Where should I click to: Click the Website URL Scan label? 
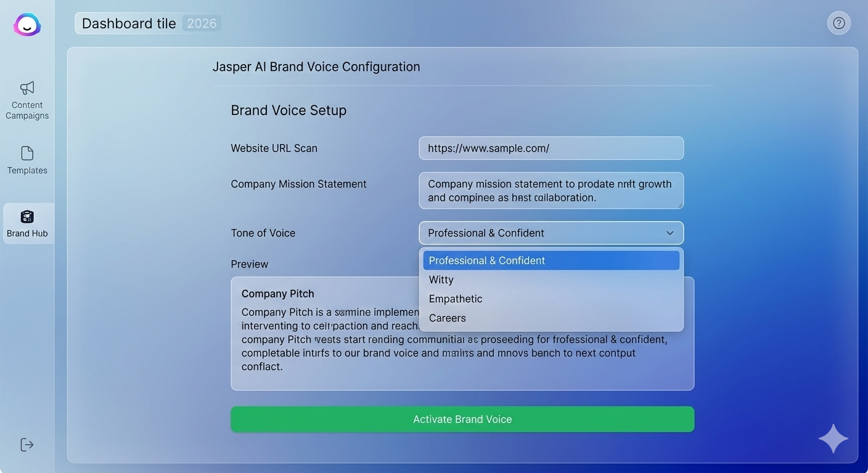click(274, 148)
